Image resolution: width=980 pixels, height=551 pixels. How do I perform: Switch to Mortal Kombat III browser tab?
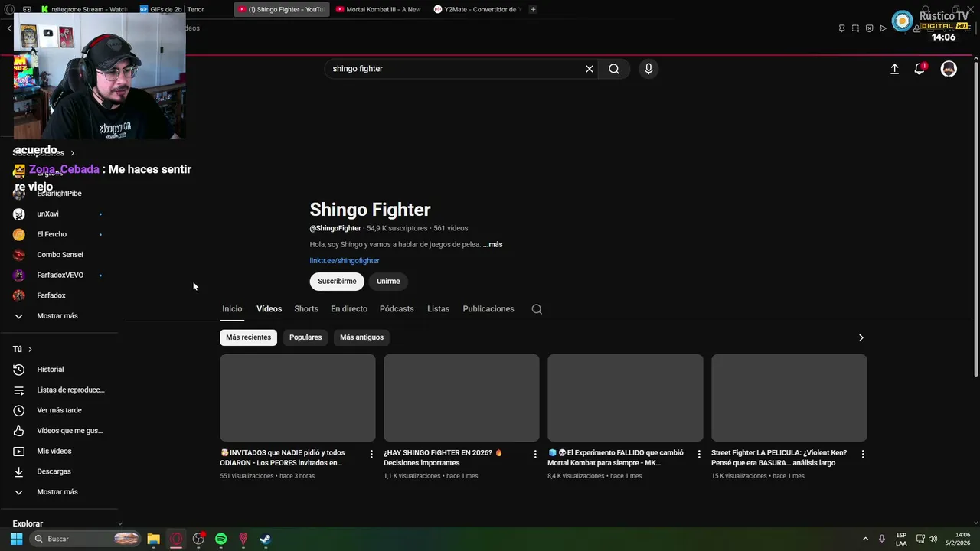pyautogui.click(x=378, y=9)
